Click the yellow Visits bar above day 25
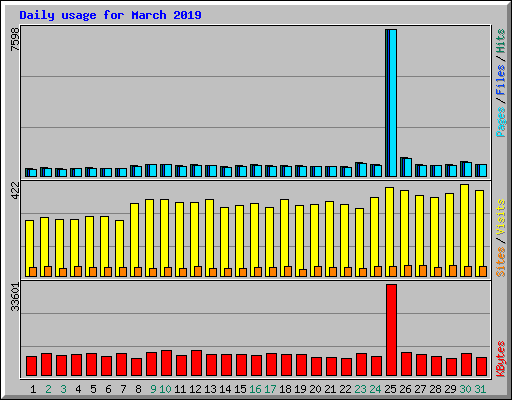Viewport: 512px width, 400px height. tap(389, 232)
